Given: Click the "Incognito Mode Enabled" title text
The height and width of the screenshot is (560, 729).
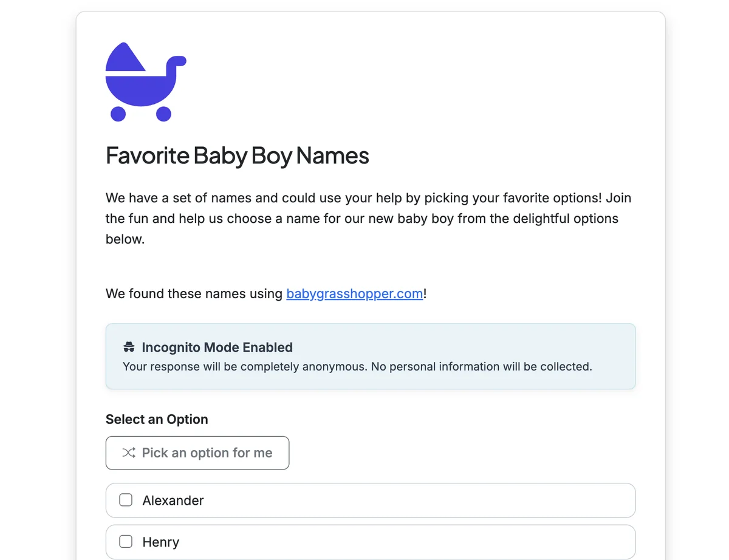Looking at the screenshot, I should [217, 347].
